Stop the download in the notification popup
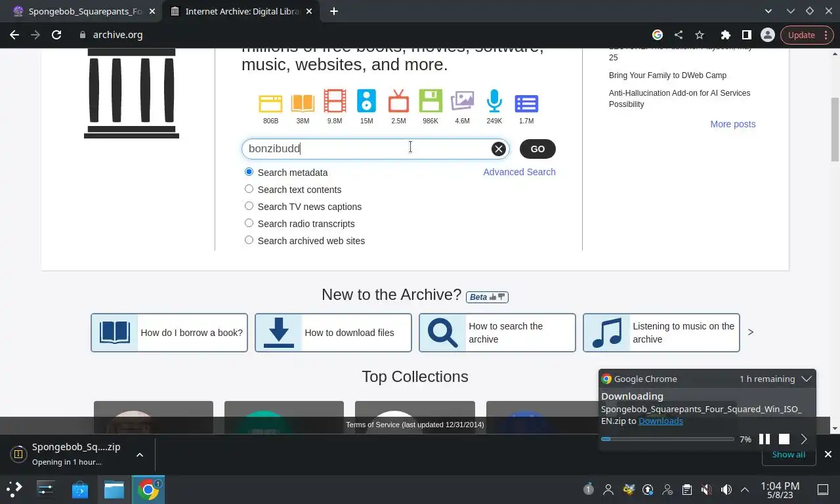 tap(784, 439)
